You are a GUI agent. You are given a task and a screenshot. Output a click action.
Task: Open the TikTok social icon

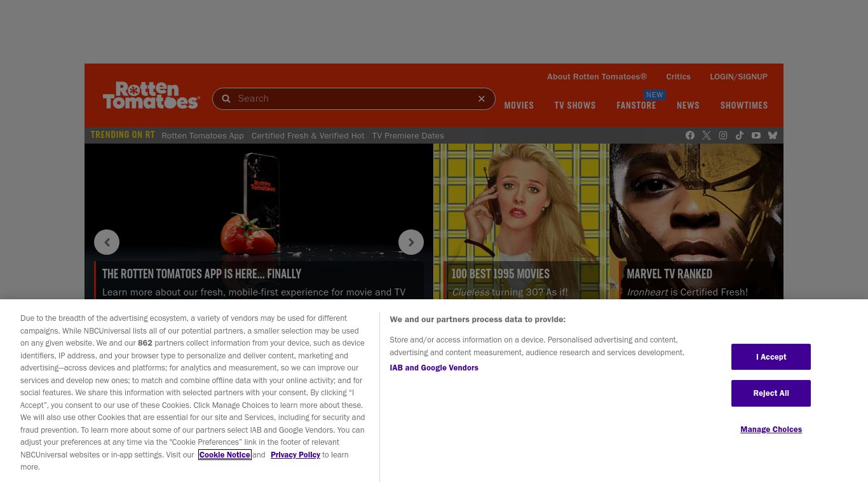[x=740, y=135]
